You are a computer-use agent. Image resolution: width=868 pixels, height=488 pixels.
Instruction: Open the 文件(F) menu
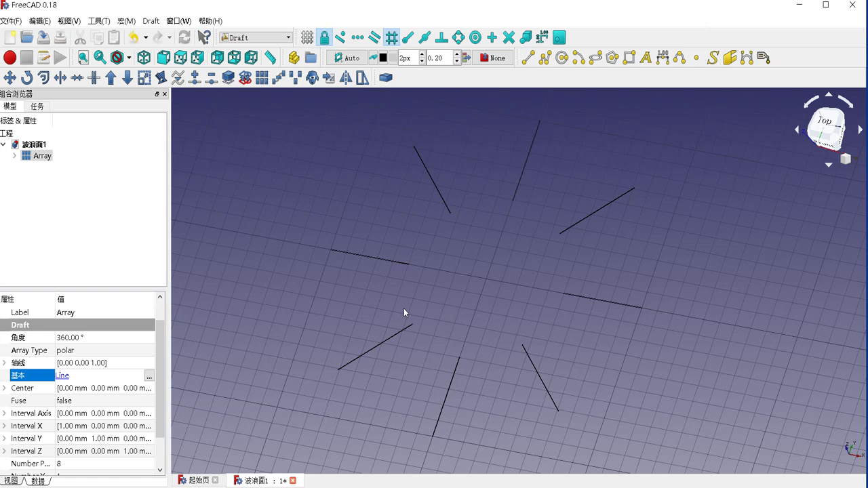[11, 21]
